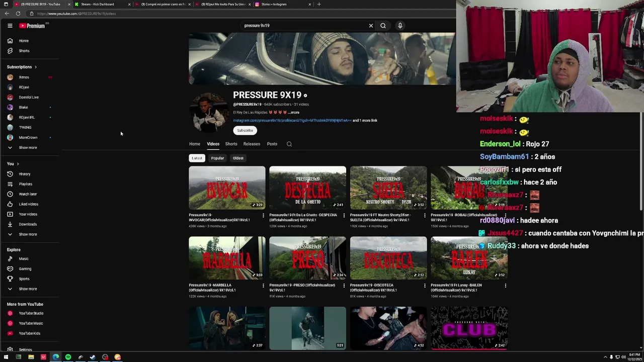Viewport: 644px width, 362px height.
Task: Play the DISCOTECA video thumbnail
Action: click(388, 258)
